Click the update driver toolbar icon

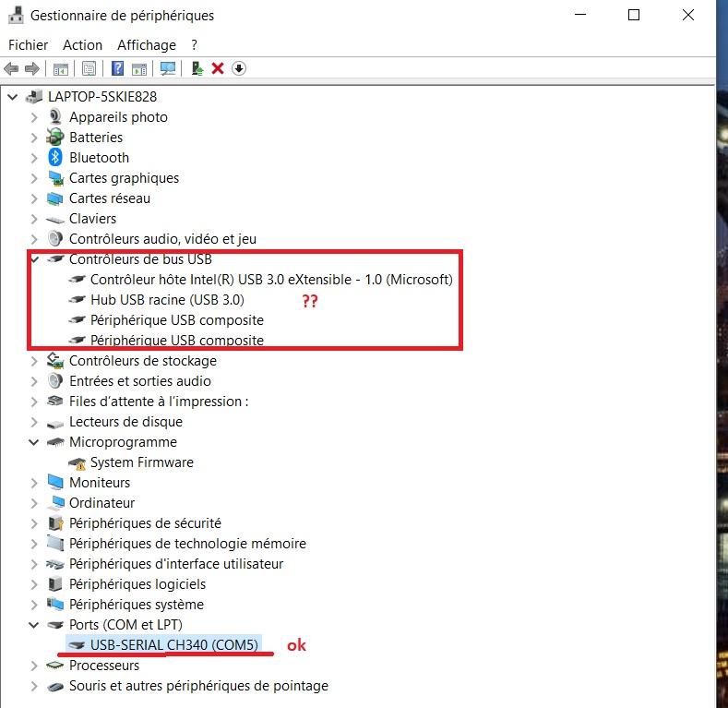click(x=197, y=68)
